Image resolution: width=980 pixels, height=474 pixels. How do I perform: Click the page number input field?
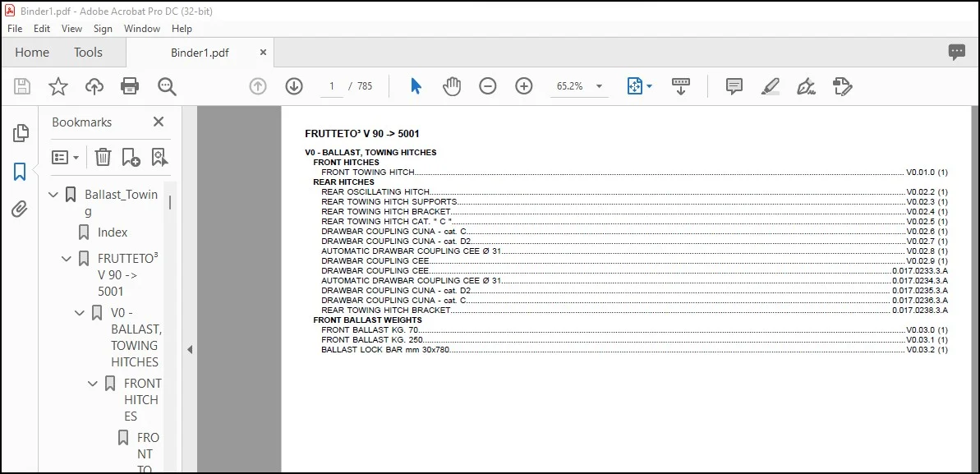(332, 86)
